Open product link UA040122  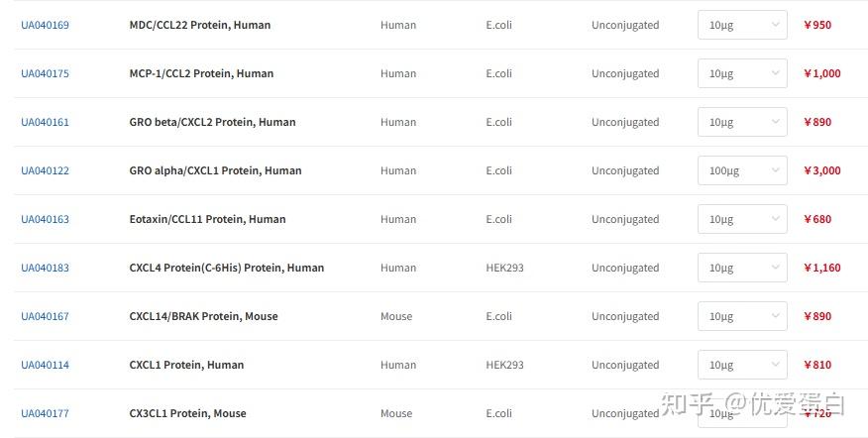(x=46, y=170)
